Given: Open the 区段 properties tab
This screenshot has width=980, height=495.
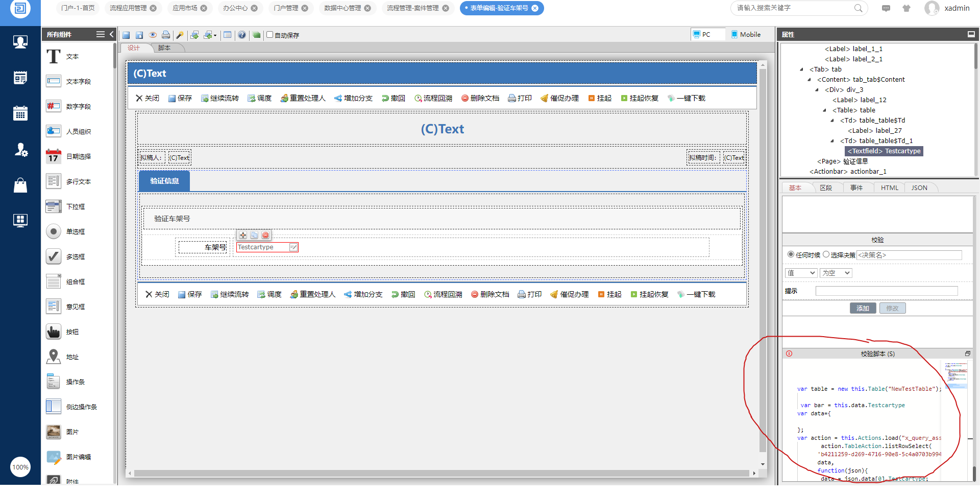Looking at the screenshot, I should tap(826, 188).
